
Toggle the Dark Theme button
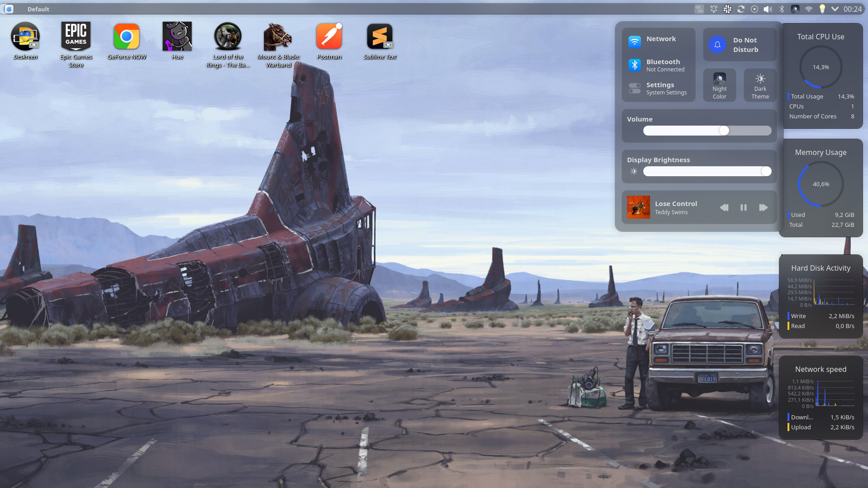(760, 85)
